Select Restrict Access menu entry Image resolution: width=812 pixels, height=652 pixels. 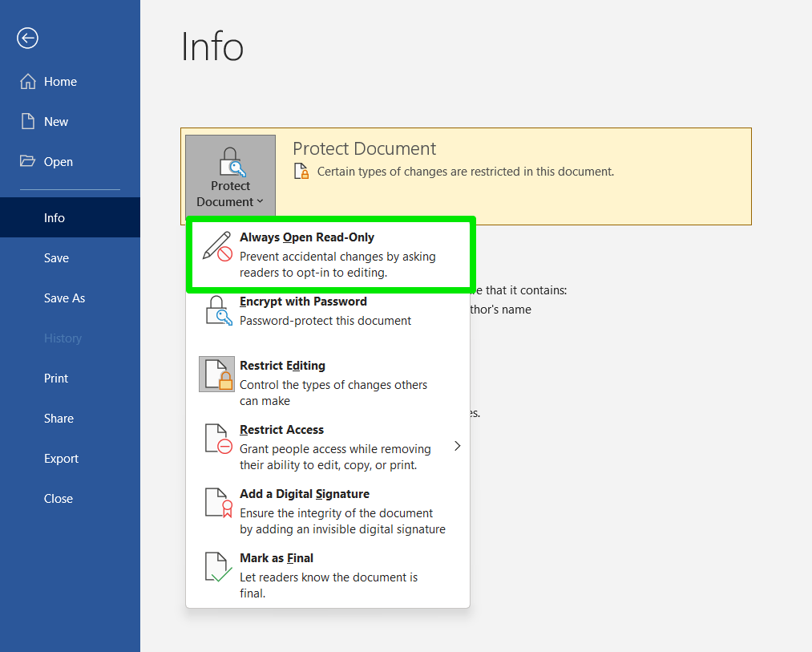pos(328,447)
